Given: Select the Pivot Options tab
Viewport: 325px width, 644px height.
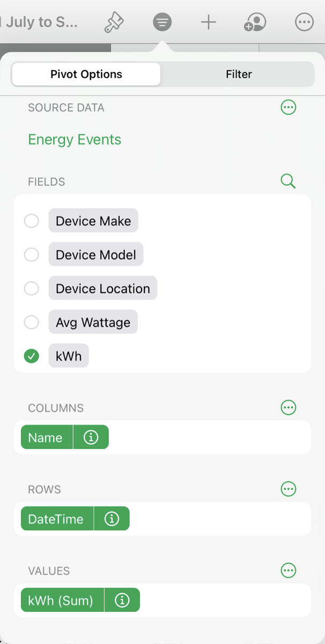Looking at the screenshot, I should 86,75.
